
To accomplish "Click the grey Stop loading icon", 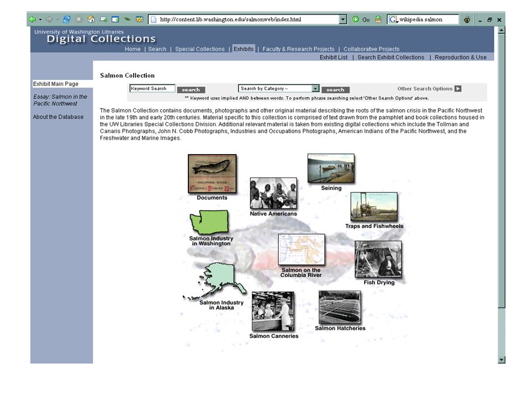I will (x=79, y=19).
